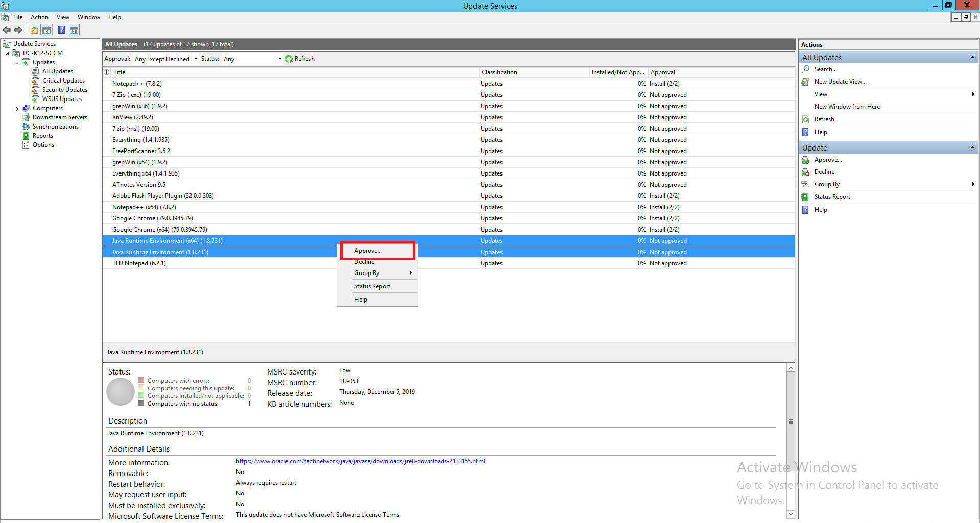980x523 pixels.
Task: Open the Status filter dropdown
Action: tap(279, 59)
